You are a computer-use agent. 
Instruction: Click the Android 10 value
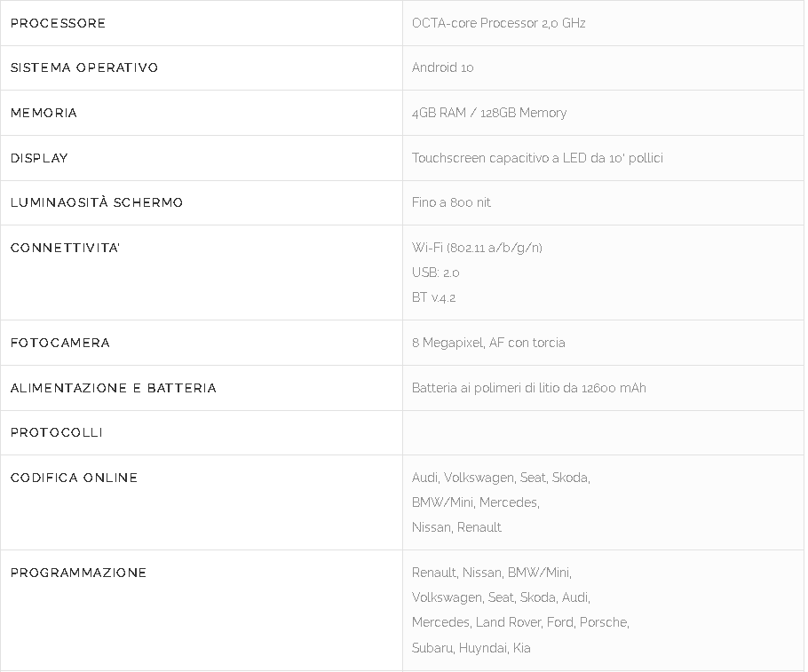click(442, 67)
